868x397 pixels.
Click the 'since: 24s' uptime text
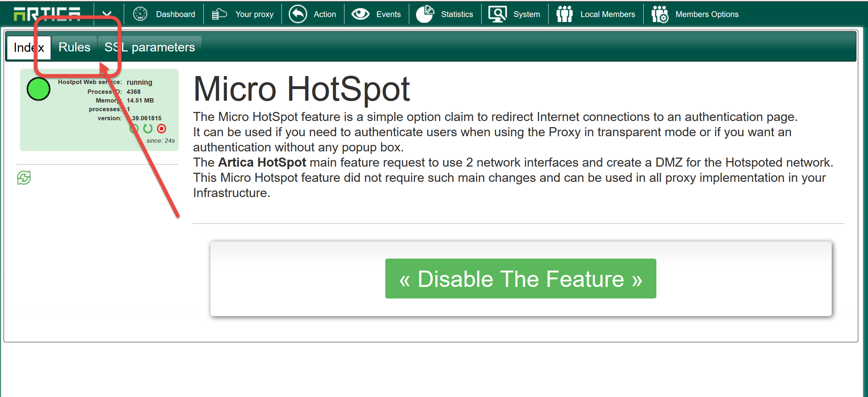[x=161, y=141]
